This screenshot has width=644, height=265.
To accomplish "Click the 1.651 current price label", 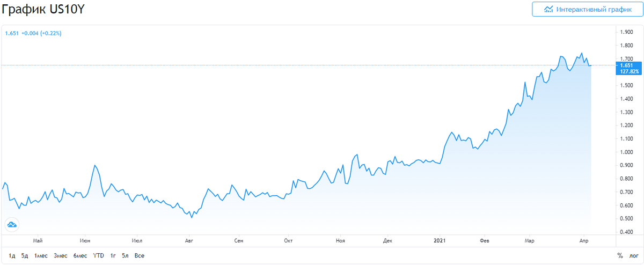I will click(626, 65).
